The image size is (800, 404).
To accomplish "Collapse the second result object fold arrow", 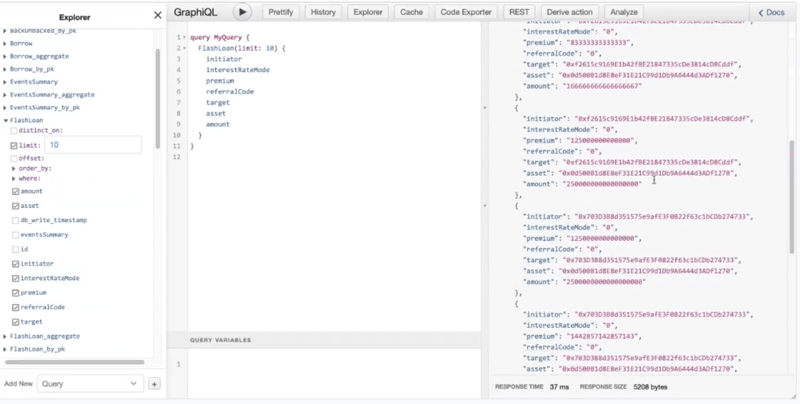I will [485, 108].
